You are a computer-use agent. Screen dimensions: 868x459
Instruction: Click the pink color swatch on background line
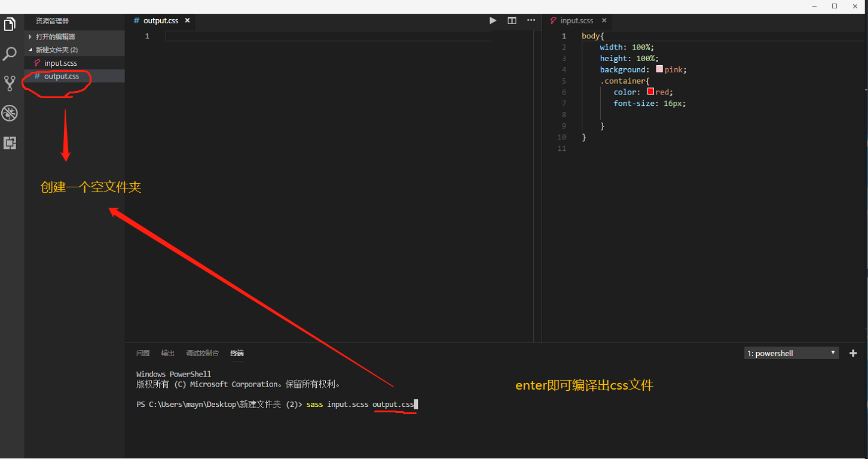click(x=659, y=69)
